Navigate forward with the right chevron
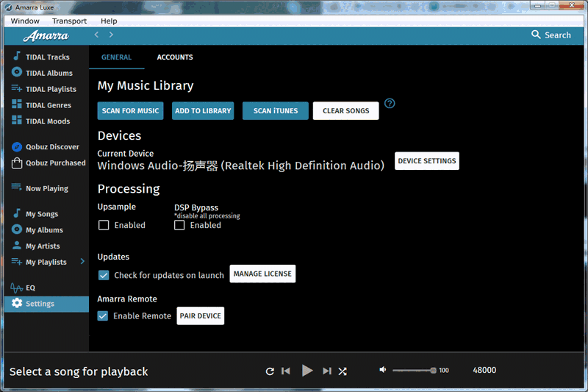 coord(111,35)
